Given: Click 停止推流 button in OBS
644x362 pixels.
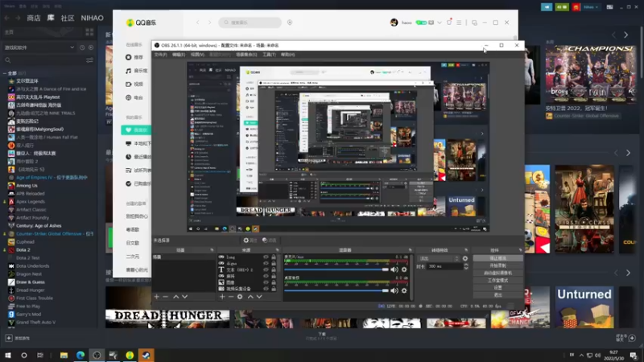Looking at the screenshot, I should click(x=497, y=258).
